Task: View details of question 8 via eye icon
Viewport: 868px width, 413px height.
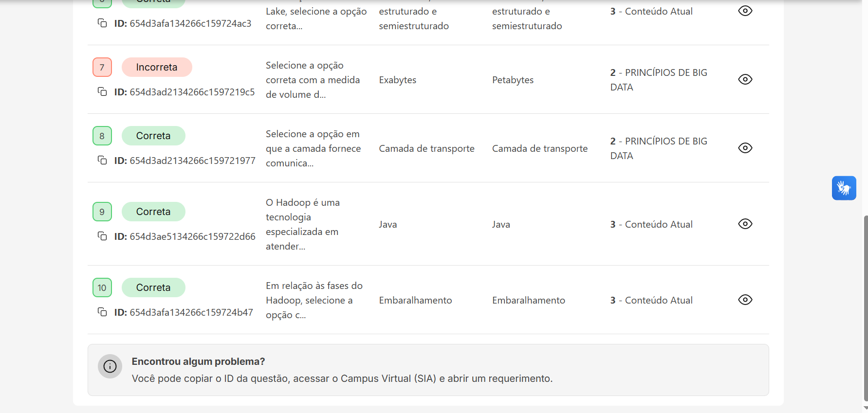Action: click(x=745, y=148)
